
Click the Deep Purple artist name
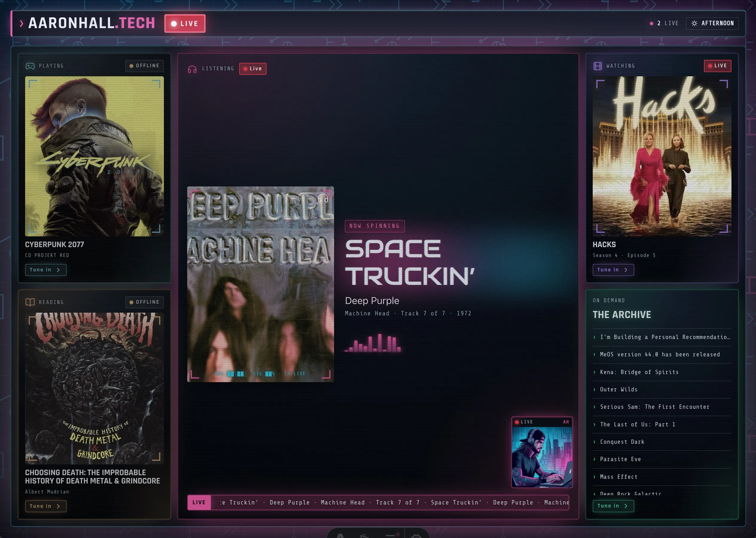coord(372,301)
